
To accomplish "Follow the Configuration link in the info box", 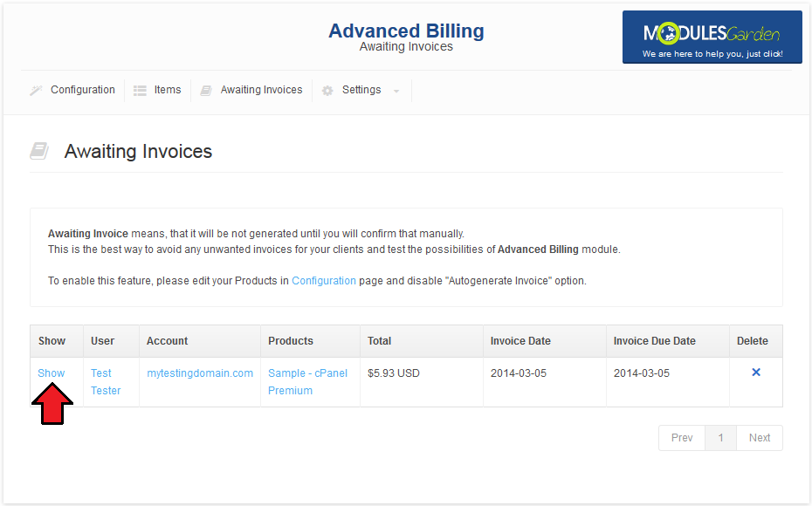I will (x=324, y=280).
